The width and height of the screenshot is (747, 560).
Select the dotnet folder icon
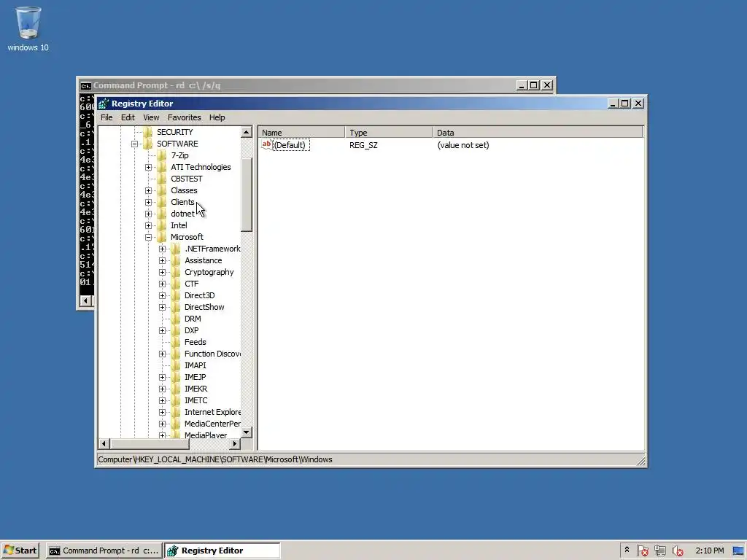(x=162, y=214)
